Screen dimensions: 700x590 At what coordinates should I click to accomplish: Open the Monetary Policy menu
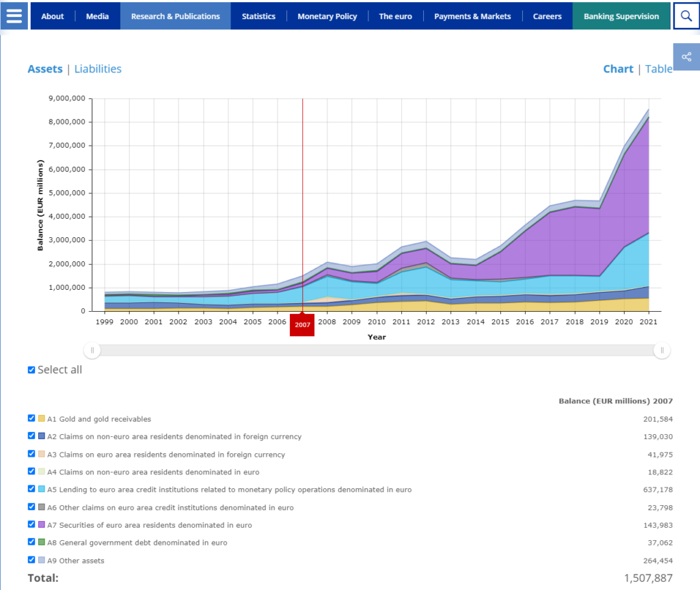coord(327,16)
